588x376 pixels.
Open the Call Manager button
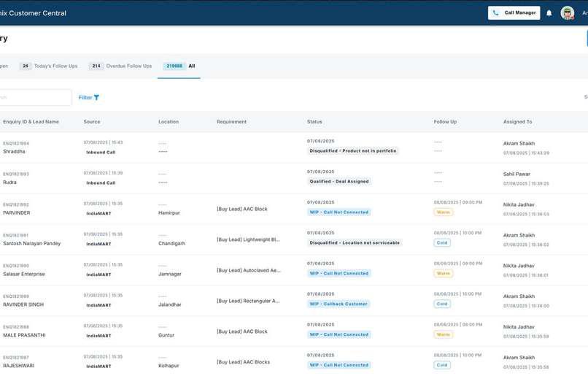pyautogui.click(x=514, y=12)
